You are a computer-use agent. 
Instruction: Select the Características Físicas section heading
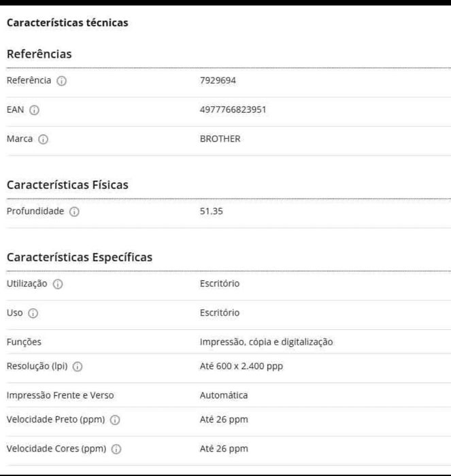point(67,185)
